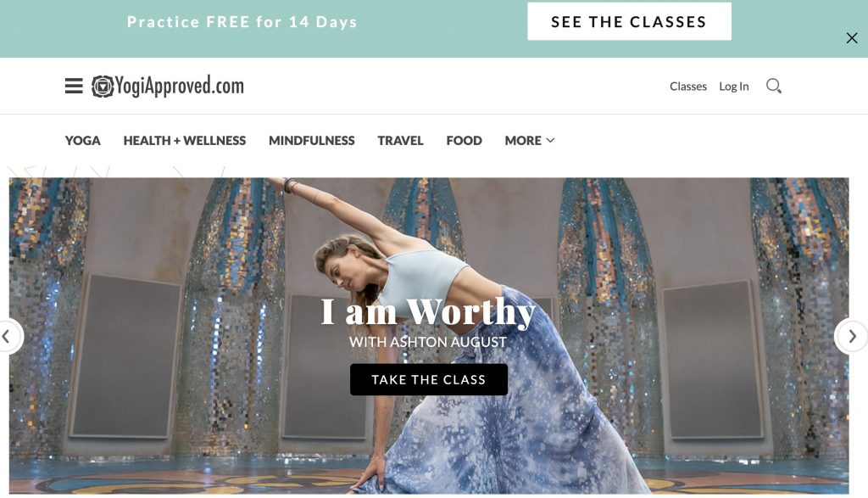Click the I am Worthy title
The width and height of the screenshot is (868, 498).
(x=428, y=311)
